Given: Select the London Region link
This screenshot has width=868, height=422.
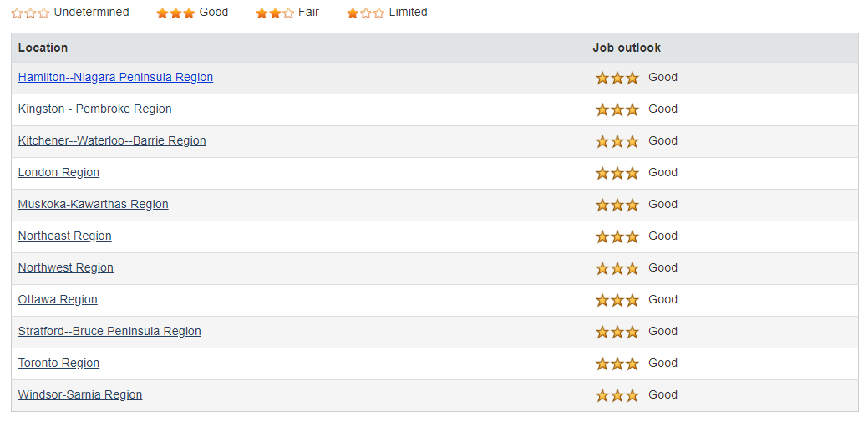Looking at the screenshot, I should click(x=58, y=172).
